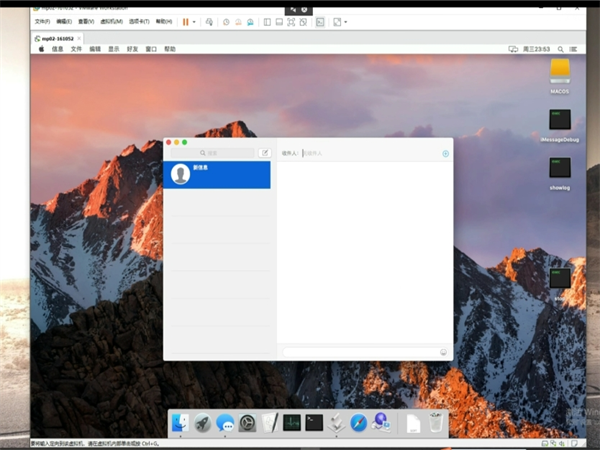Click the VMware pause button
Viewport: 600px width, 450px height.
click(x=185, y=21)
